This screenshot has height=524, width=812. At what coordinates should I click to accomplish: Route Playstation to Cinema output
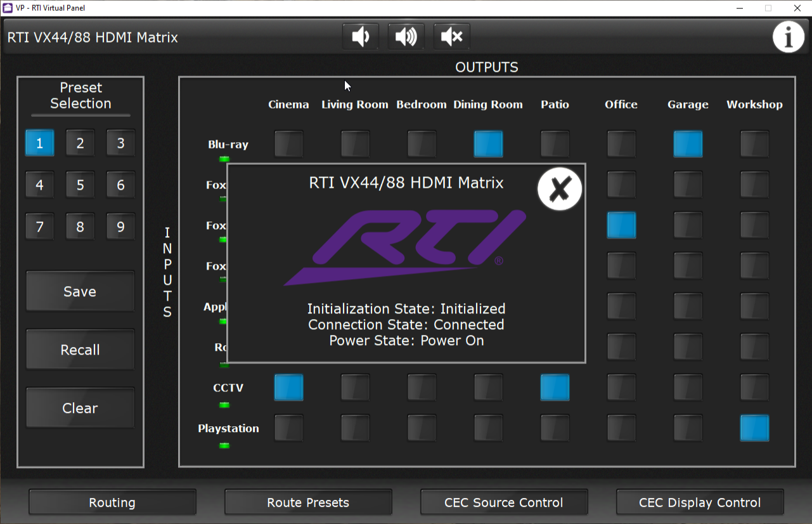point(288,428)
